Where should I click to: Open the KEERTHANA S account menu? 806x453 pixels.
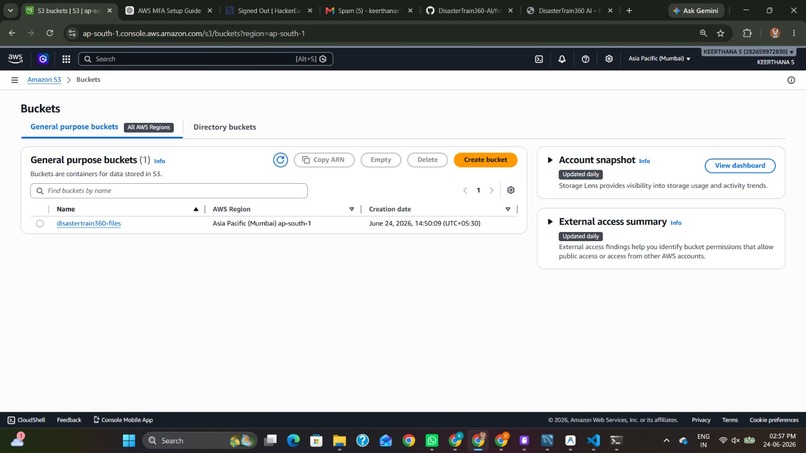(x=748, y=52)
